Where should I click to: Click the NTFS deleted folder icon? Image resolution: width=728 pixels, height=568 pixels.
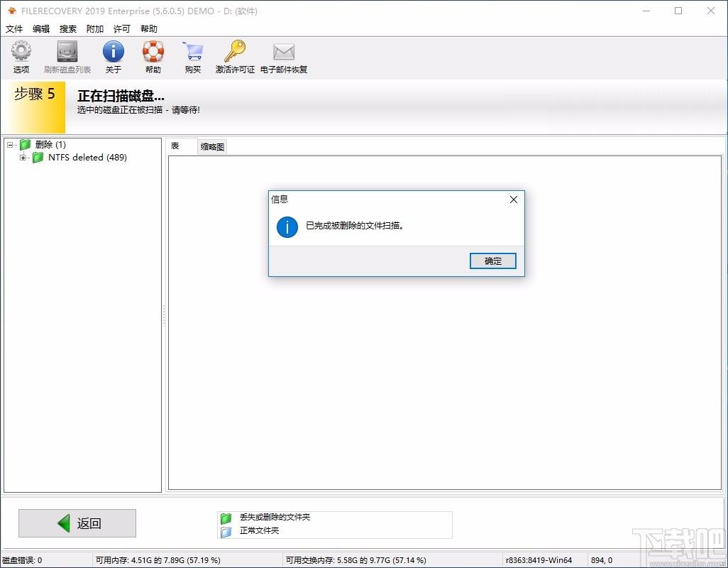click(x=38, y=158)
